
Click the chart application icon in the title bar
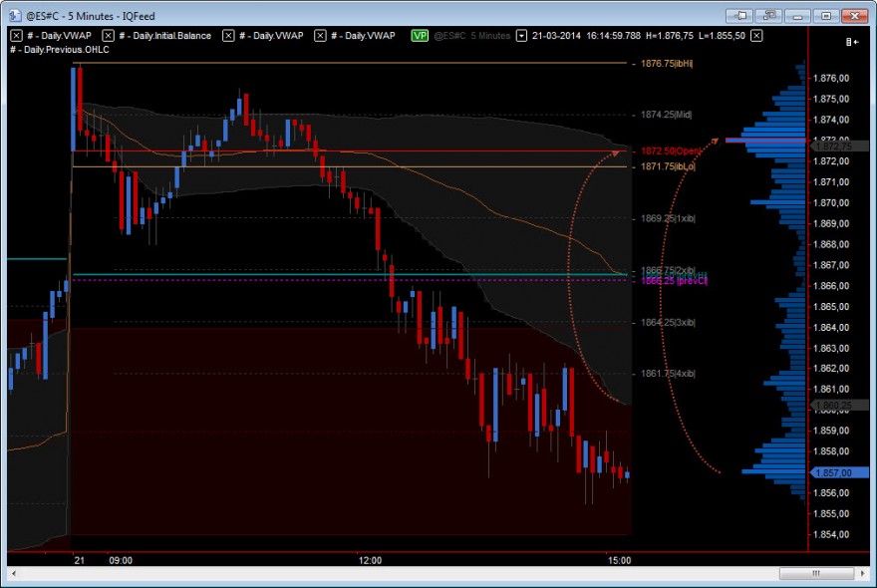(15, 16)
